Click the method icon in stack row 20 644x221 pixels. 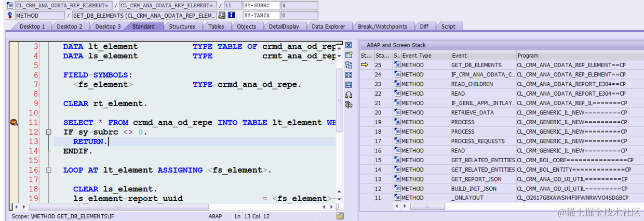pyautogui.click(x=397, y=112)
